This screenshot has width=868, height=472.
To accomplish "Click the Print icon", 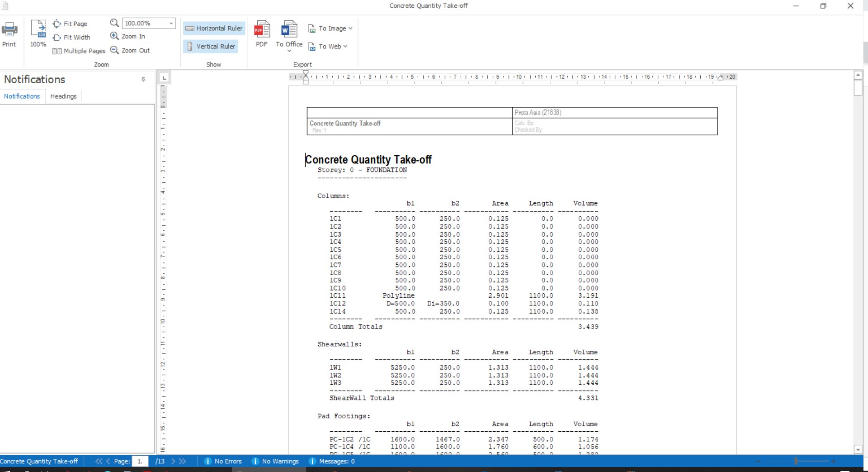I will 9,30.
